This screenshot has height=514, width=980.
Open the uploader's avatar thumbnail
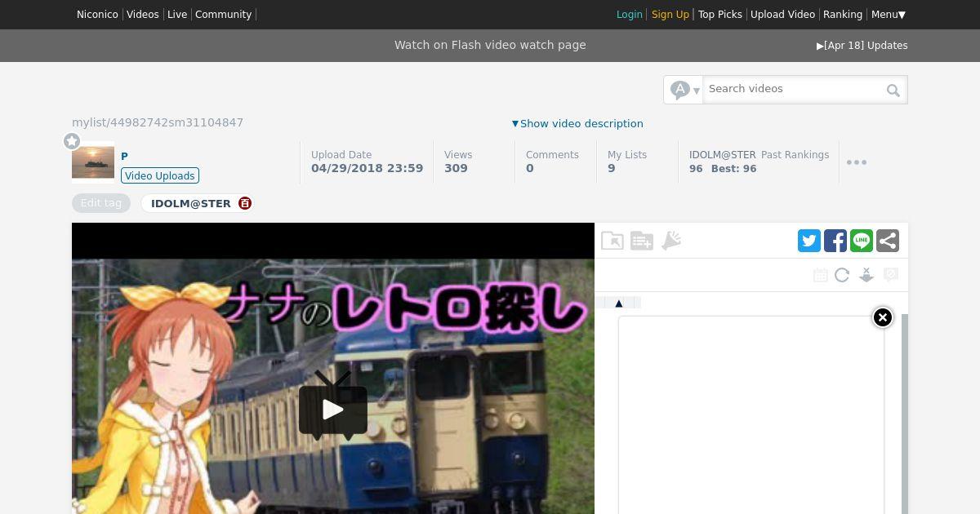click(x=93, y=162)
